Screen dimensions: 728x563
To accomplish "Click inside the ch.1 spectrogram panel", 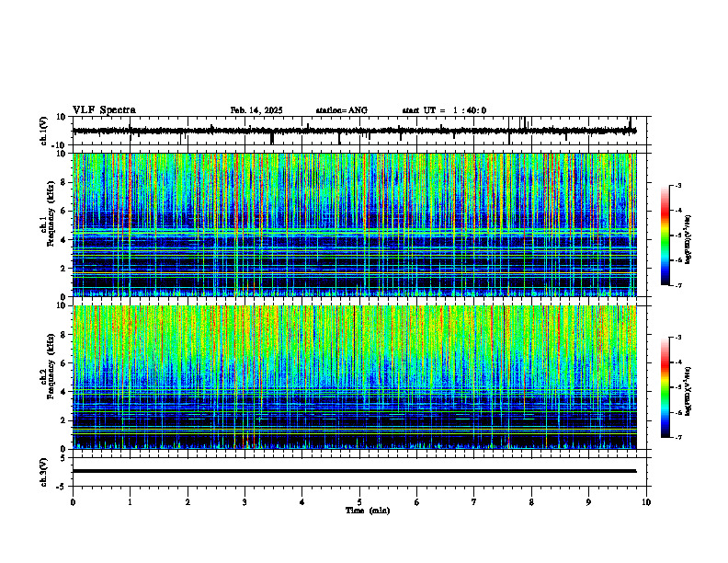I will [x=354, y=224].
